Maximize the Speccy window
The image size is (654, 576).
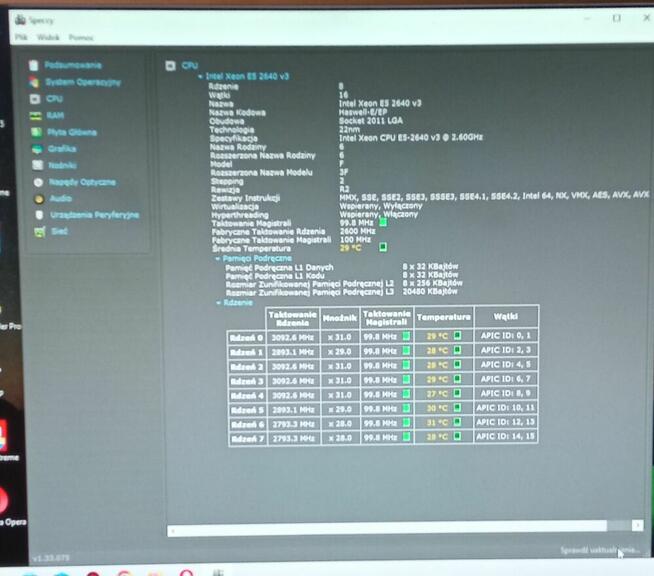(x=616, y=18)
